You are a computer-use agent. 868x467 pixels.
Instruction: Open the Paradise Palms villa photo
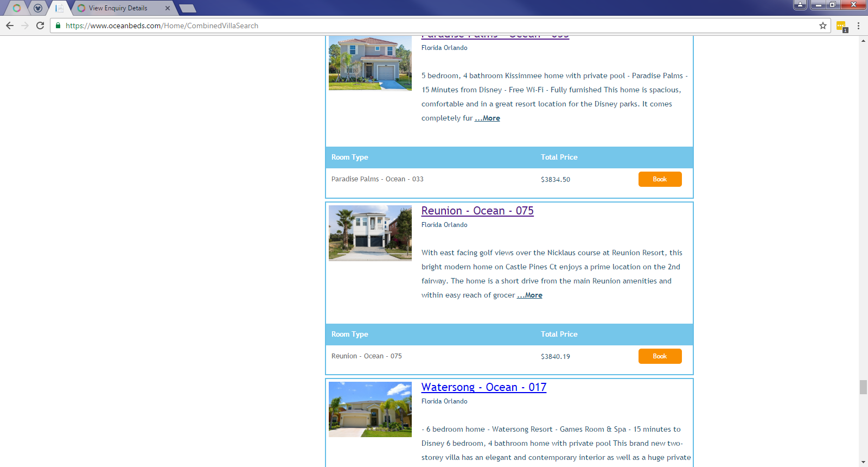370,63
